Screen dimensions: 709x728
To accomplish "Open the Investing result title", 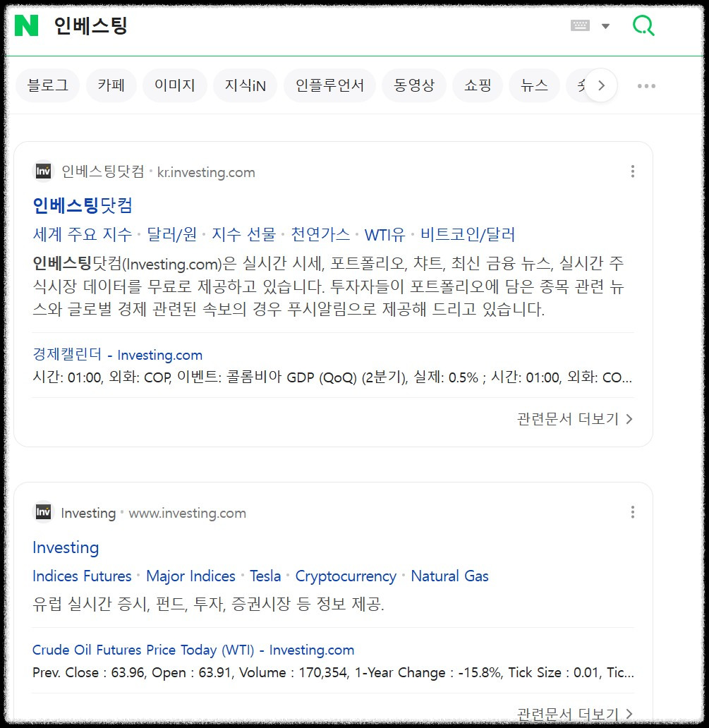I will (x=66, y=548).
